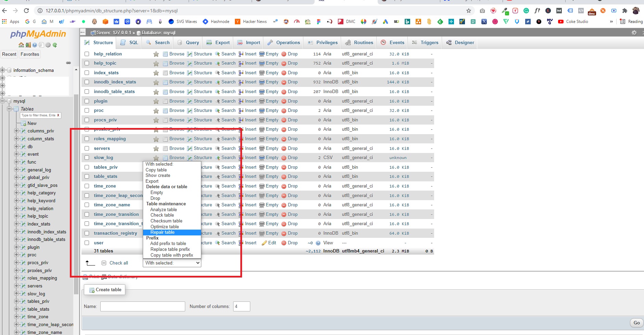This screenshot has width=644, height=335.
Task: Open the With selected dropdown
Action: [172, 263]
